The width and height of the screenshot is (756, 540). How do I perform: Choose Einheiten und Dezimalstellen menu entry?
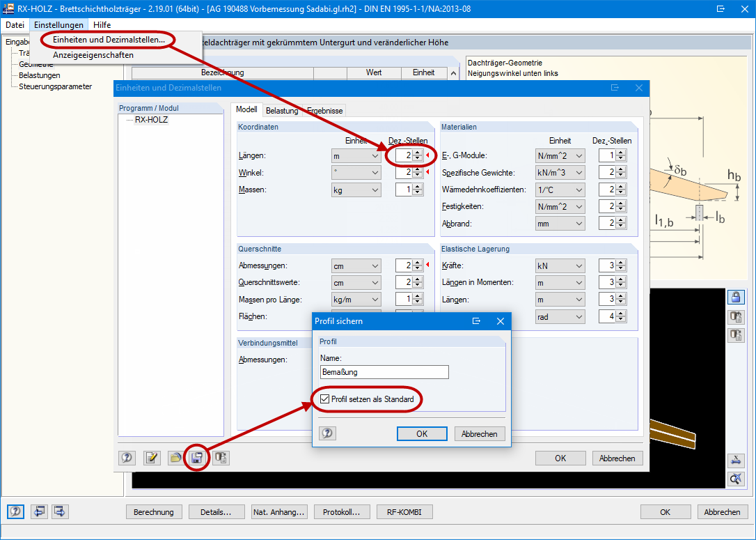pyautogui.click(x=109, y=40)
